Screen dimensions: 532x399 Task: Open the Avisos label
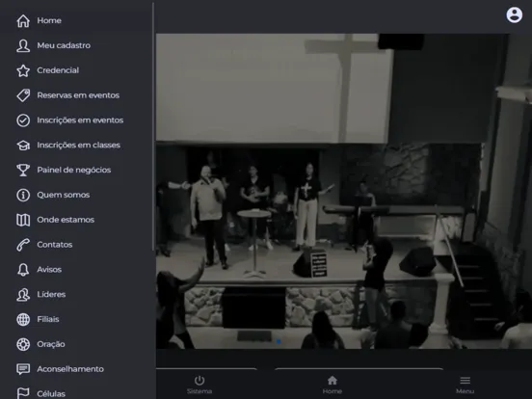point(49,270)
